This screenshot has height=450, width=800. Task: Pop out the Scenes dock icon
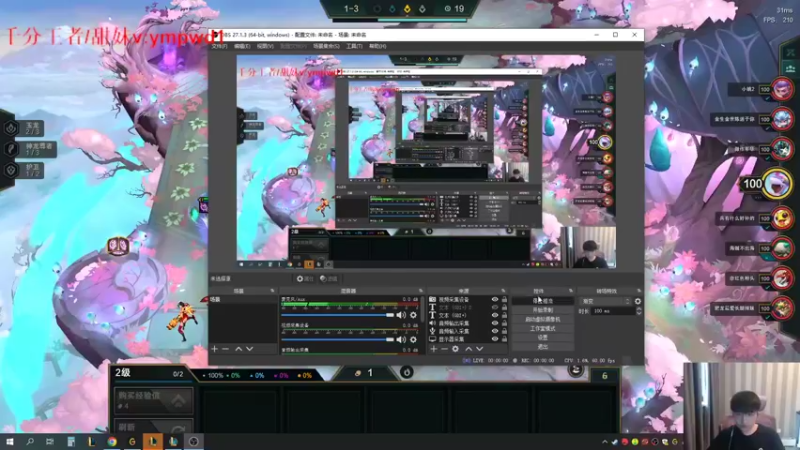click(x=272, y=291)
